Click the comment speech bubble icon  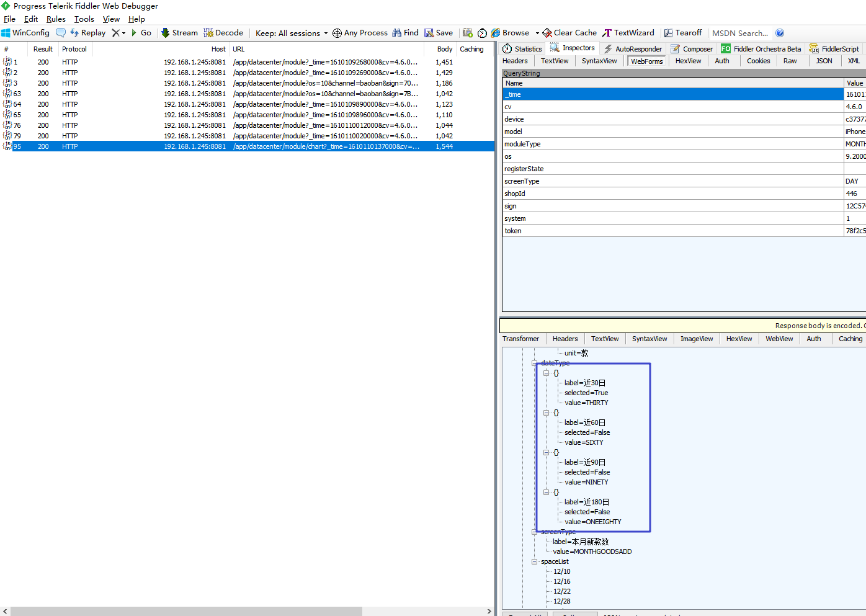pos(60,33)
